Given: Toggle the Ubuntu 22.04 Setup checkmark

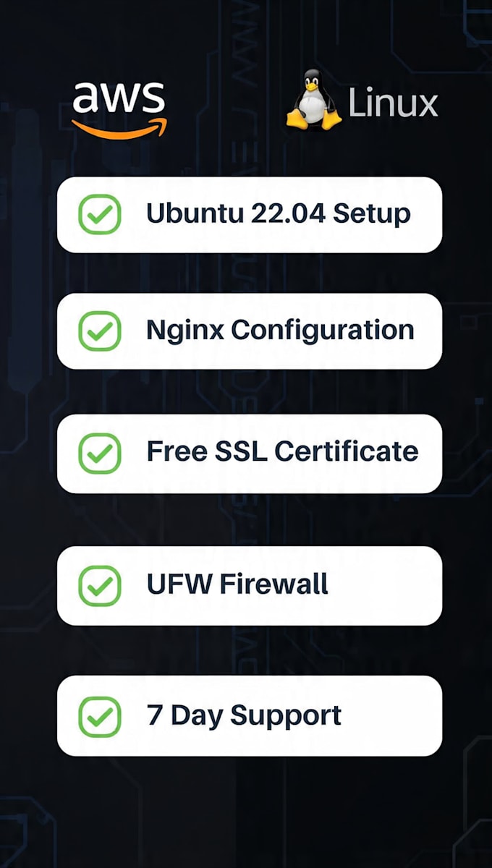Looking at the screenshot, I should click(x=99, y=214).
